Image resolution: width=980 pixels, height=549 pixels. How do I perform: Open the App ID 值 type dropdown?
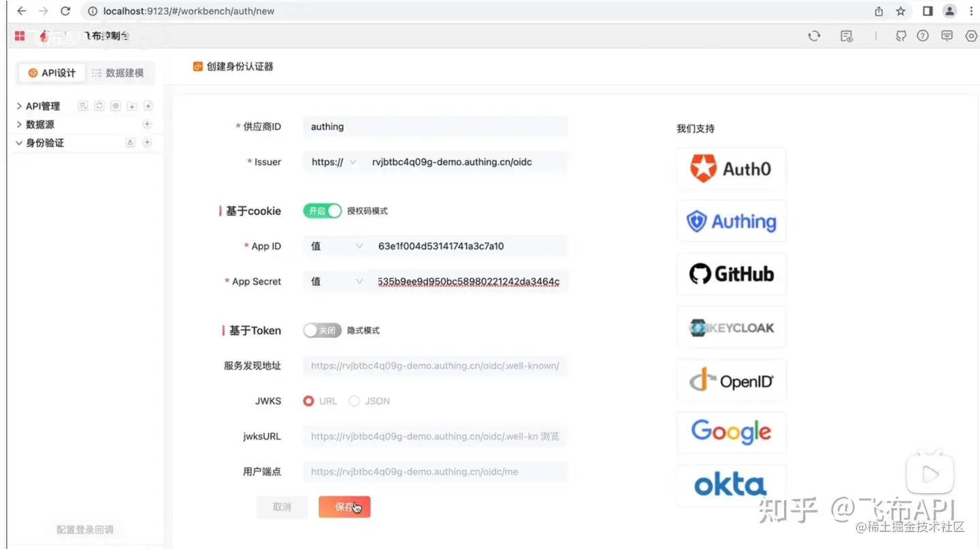(x=337, y=246)
